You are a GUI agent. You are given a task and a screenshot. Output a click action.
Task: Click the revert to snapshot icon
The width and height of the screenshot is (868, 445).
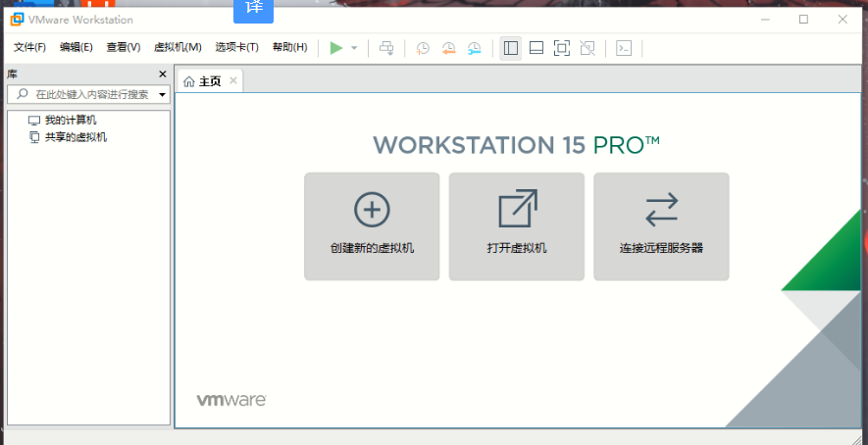coord(448,48)
